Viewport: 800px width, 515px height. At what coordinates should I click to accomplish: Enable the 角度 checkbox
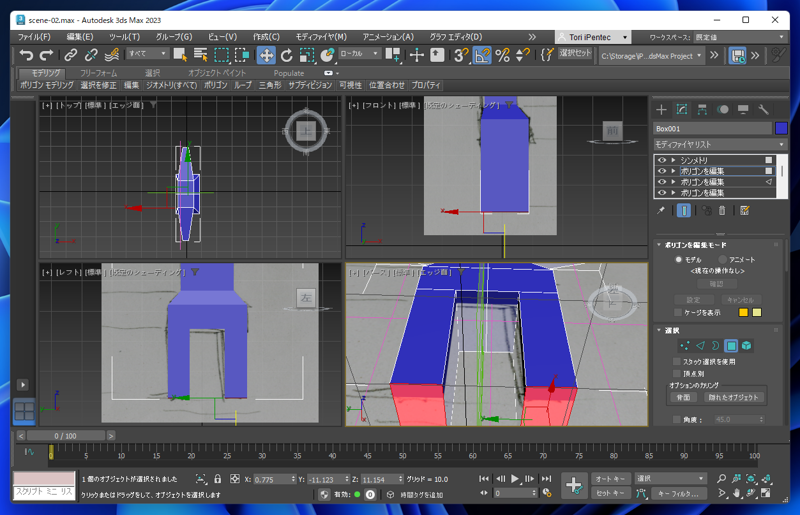(x=677, y=420)
